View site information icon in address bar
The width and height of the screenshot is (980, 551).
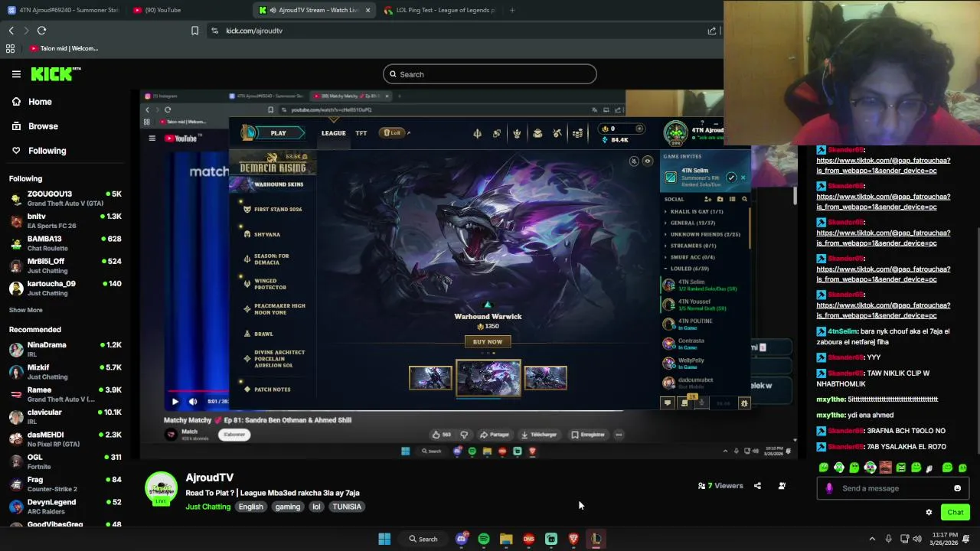(214, 31)
